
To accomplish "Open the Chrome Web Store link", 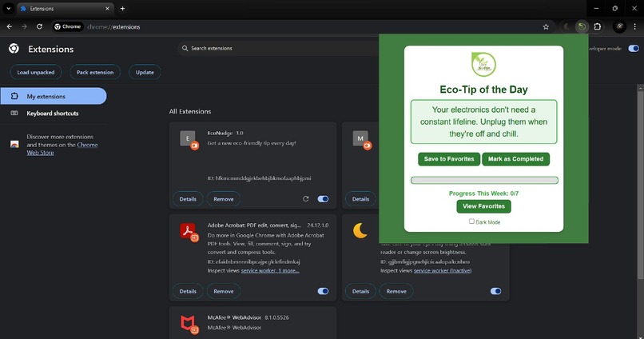I will (62, 149).
